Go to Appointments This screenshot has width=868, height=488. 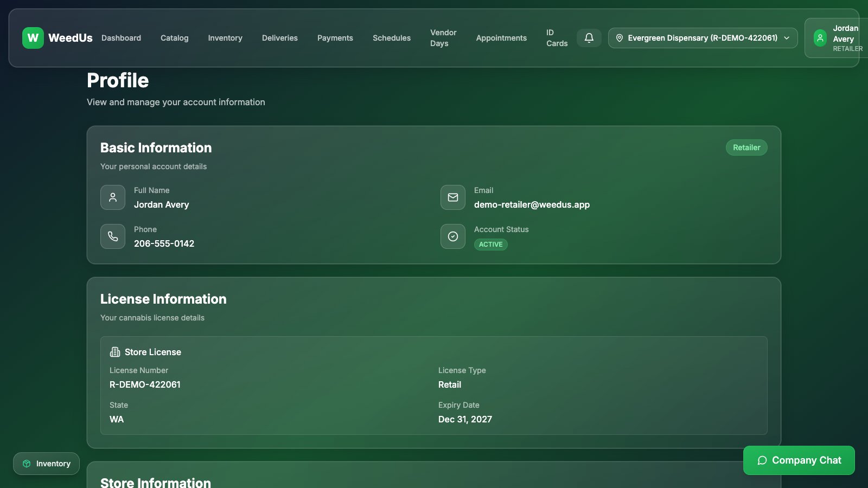click(x=501, y=38)
